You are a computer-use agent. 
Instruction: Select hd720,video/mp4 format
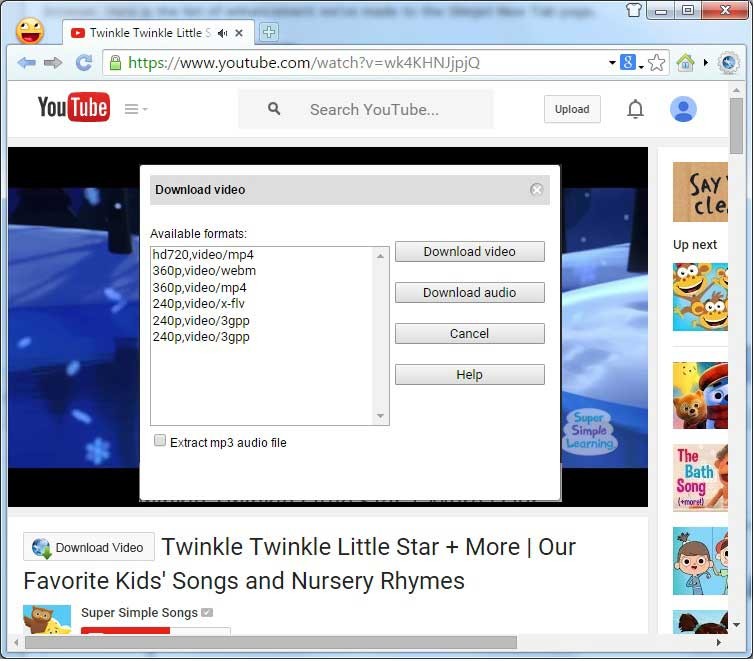tap(204, 255)
